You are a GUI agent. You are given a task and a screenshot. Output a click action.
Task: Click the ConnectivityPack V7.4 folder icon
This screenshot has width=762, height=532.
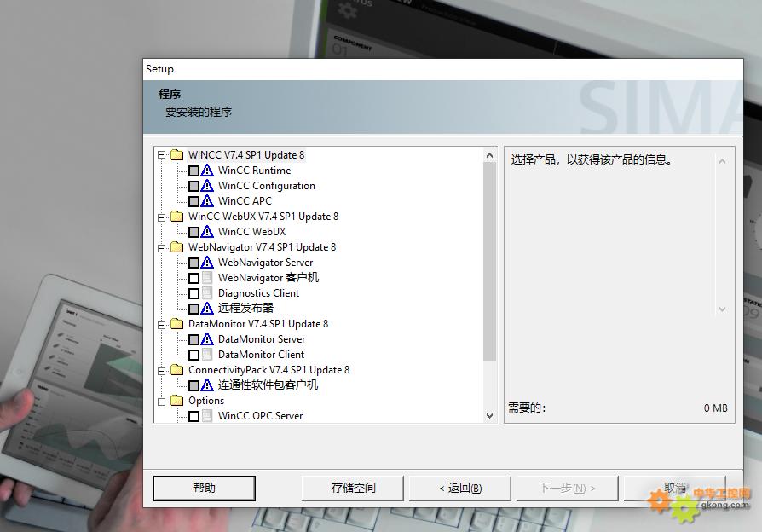(x=177, y=370)
